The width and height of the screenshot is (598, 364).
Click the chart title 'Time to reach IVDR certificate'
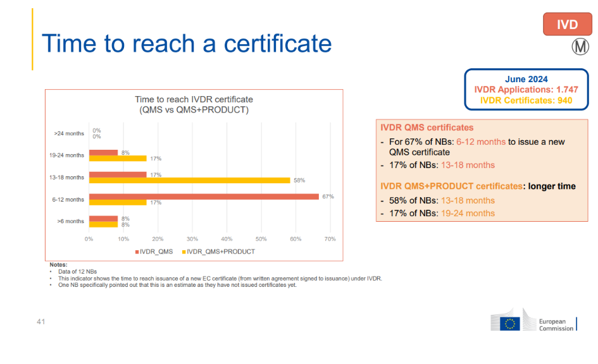click(194, 100)
